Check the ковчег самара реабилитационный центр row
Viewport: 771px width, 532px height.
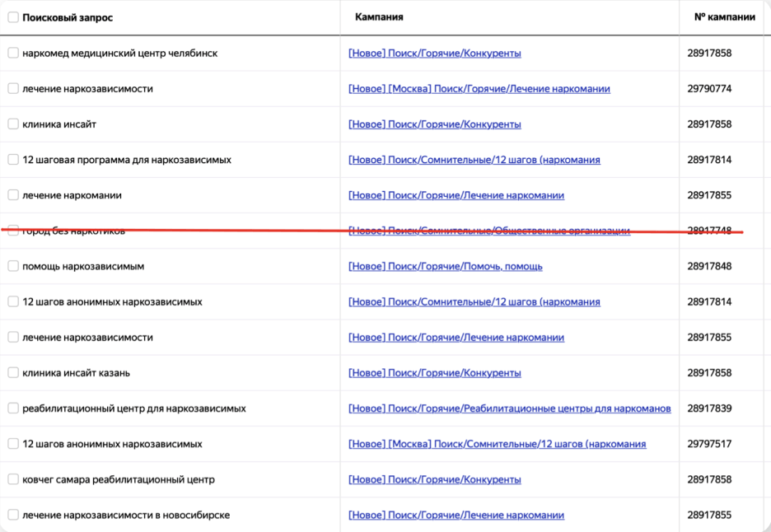pos(13,479)
